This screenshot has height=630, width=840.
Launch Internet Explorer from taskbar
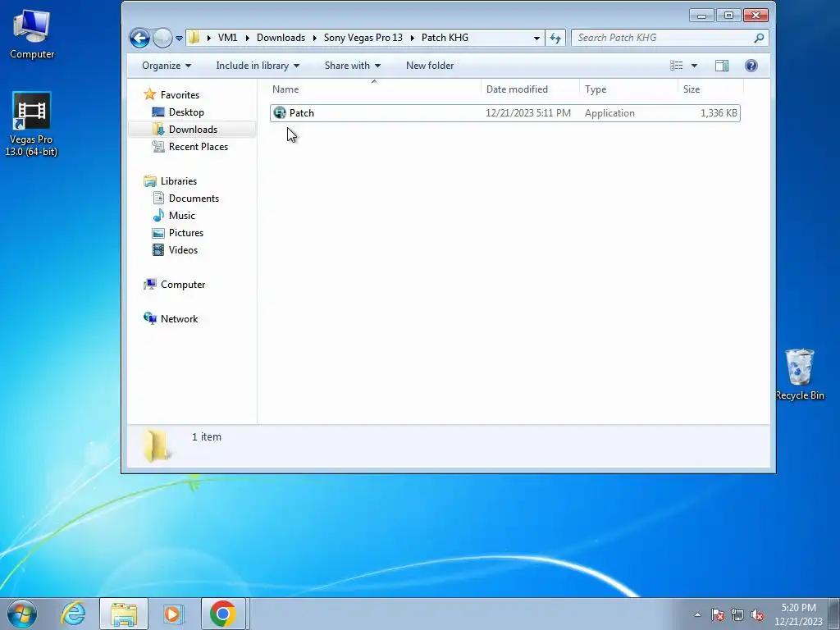click(x=73, y=614)
